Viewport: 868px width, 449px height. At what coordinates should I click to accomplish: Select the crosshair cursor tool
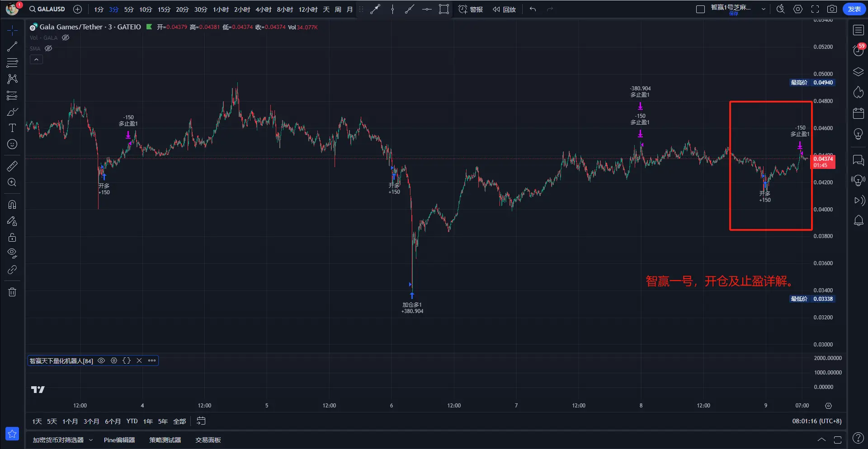[12, 30]
